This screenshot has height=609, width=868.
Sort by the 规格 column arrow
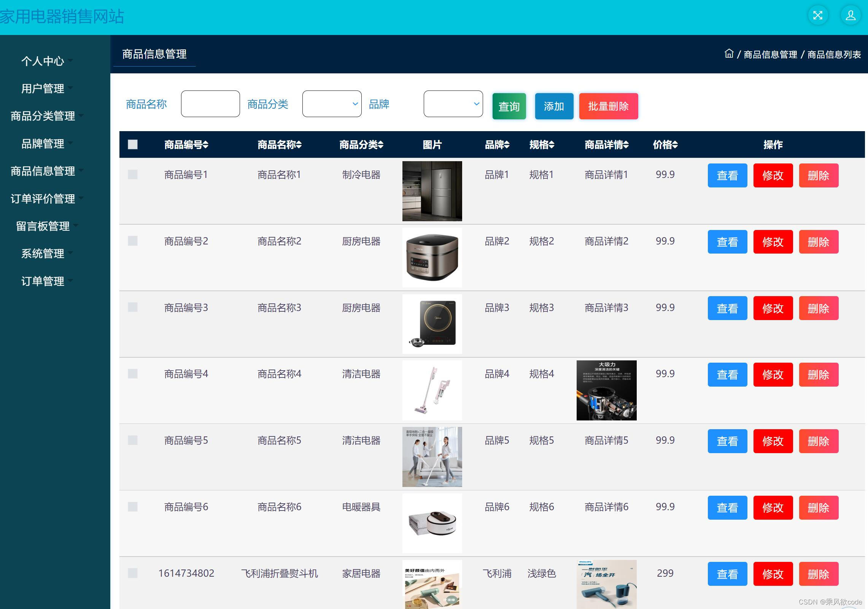pyautogui.click(x=553, y=145)
